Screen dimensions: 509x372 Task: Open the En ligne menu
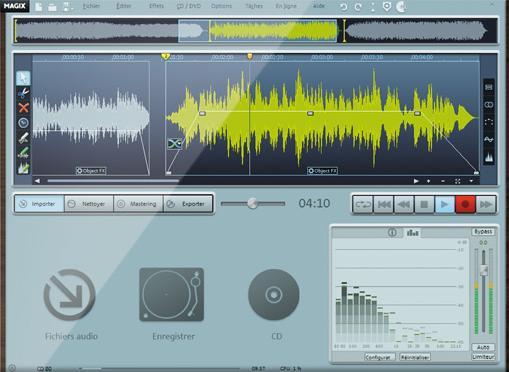pyautogui.click(x=286, y=6)
